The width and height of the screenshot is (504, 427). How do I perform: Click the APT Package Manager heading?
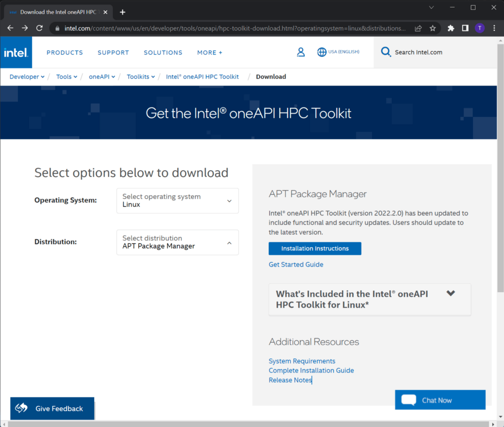tap(318, 194)
